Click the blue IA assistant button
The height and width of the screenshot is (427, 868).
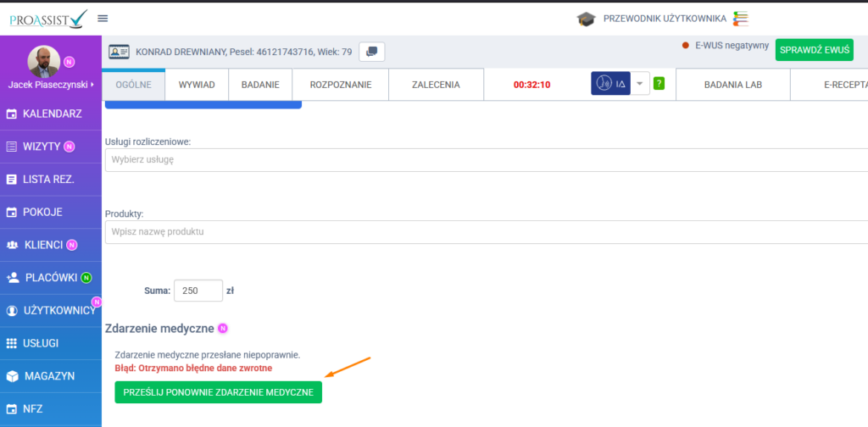(x=610, y=84)
